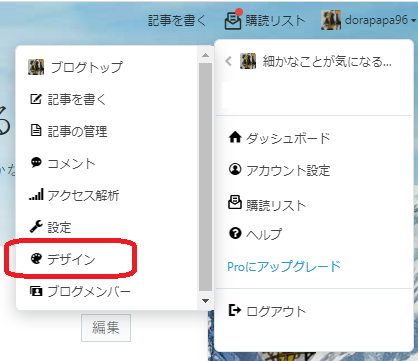Open 購読リスト envelope icon in header
Image resolution: width=418 pixels, height=361 pixels.
(233, 20)
